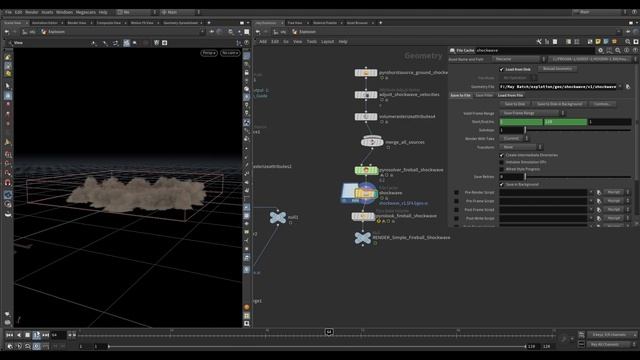
Task: Select the pyrosolver_fireball_shockwave node
Action: pyautogui.click(x=366, y=171)
